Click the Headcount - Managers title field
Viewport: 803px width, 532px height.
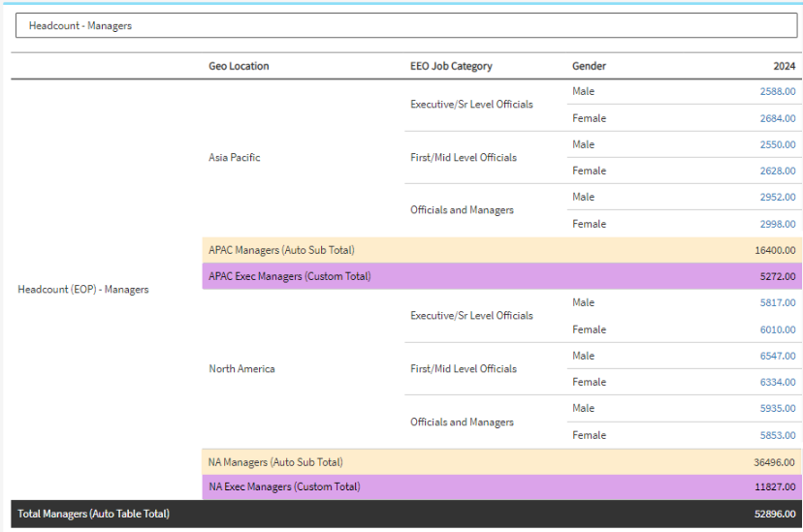pyautogui.click(x=405, y=26)
